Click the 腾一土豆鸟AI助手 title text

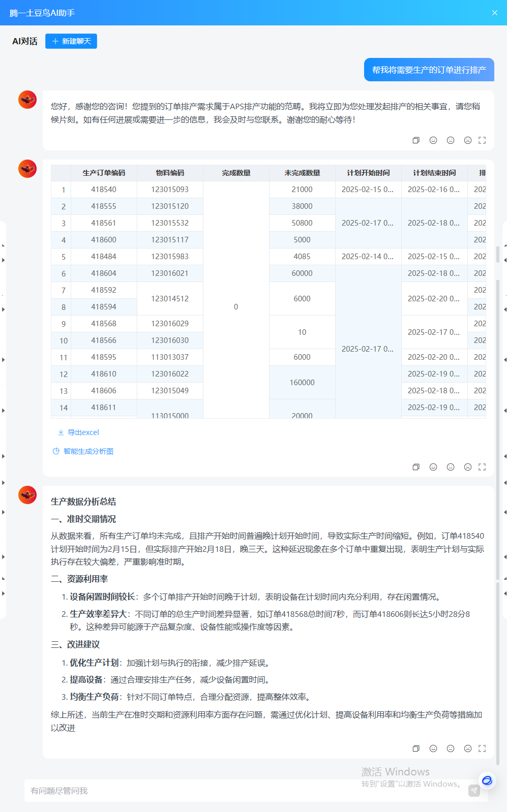(x=42, y=13)
